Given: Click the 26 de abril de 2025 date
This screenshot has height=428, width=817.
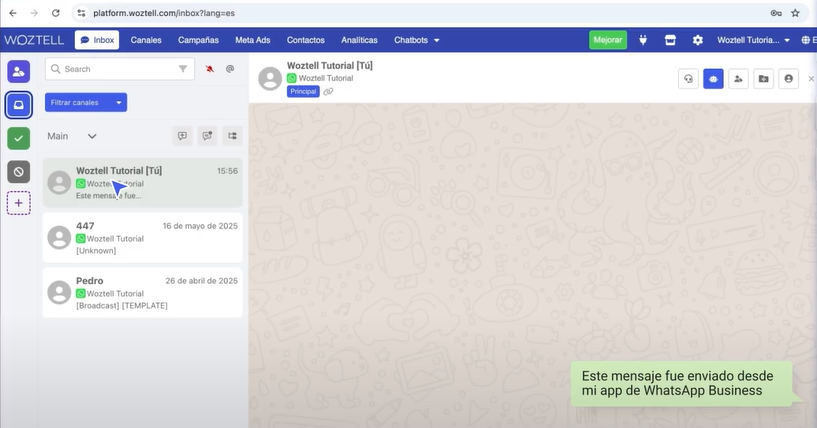Looking at the screenshot, I should (202, 280).
